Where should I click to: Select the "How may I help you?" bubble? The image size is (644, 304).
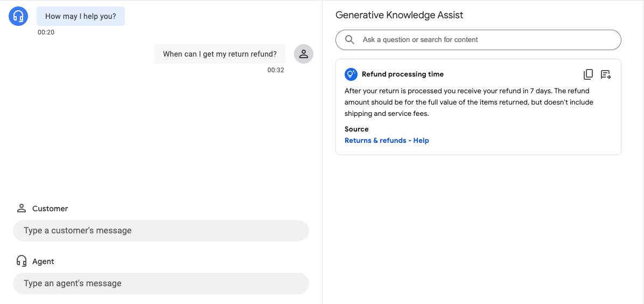(81, 17)
